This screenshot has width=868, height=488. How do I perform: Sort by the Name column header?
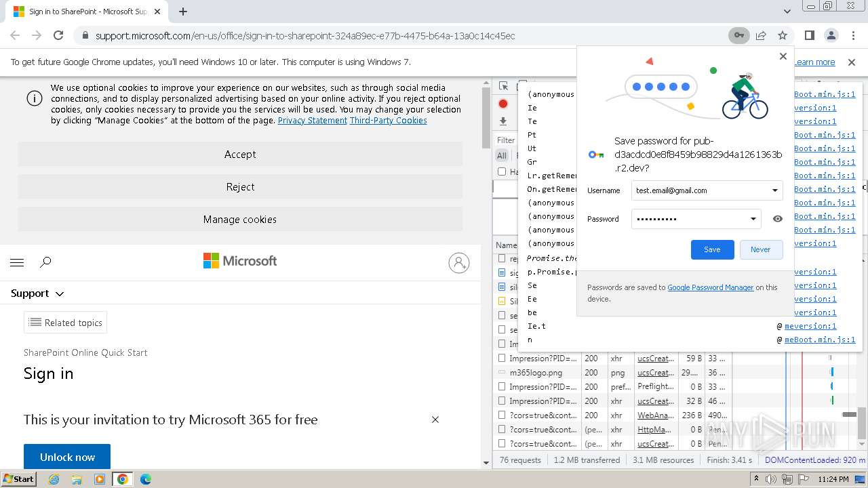(506, 245)
